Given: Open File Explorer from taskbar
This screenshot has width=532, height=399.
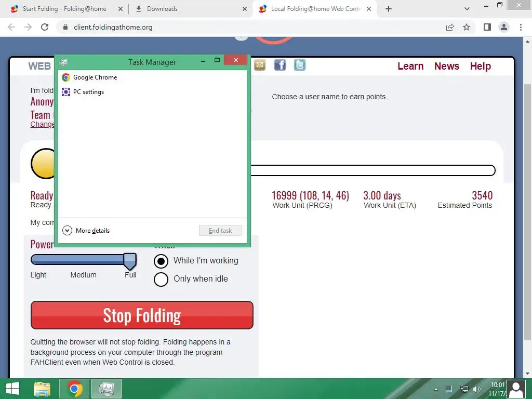Looking at the screenshot, I should (x=43, y=389).
